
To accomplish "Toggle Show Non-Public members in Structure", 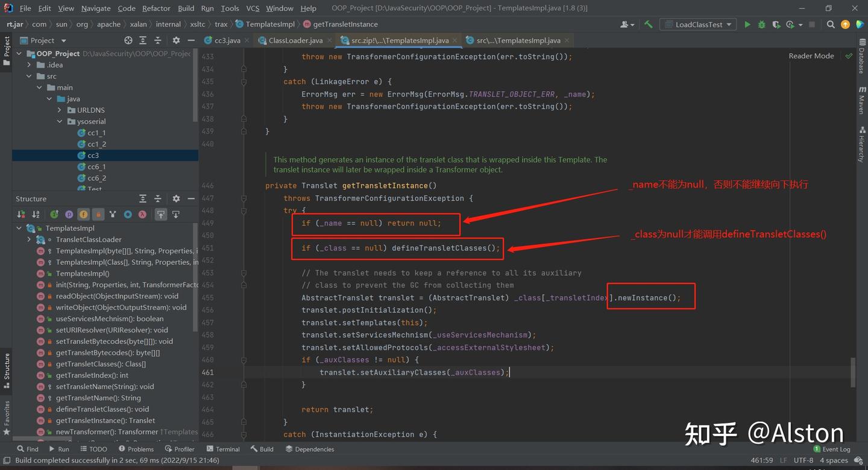I will (x=98, y=214).
